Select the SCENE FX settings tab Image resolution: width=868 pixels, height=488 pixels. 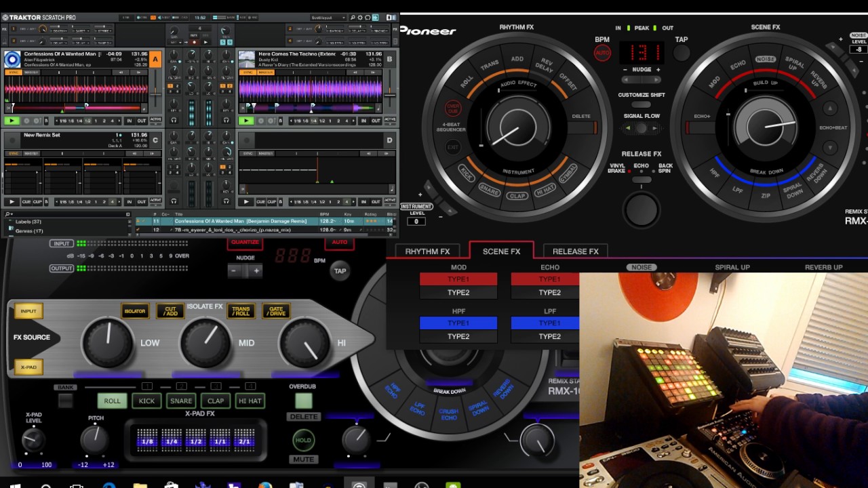[501, 251]
